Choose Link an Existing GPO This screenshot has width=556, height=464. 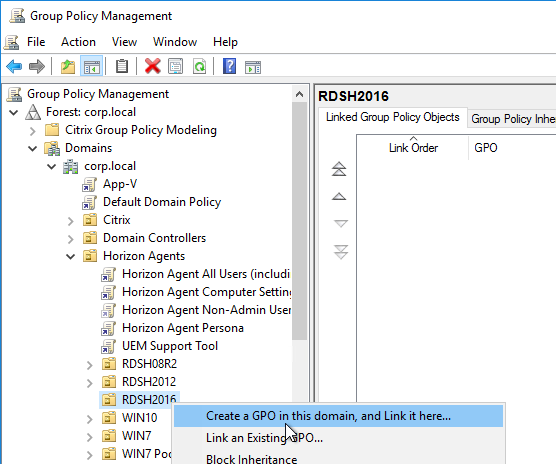point(338,438)
